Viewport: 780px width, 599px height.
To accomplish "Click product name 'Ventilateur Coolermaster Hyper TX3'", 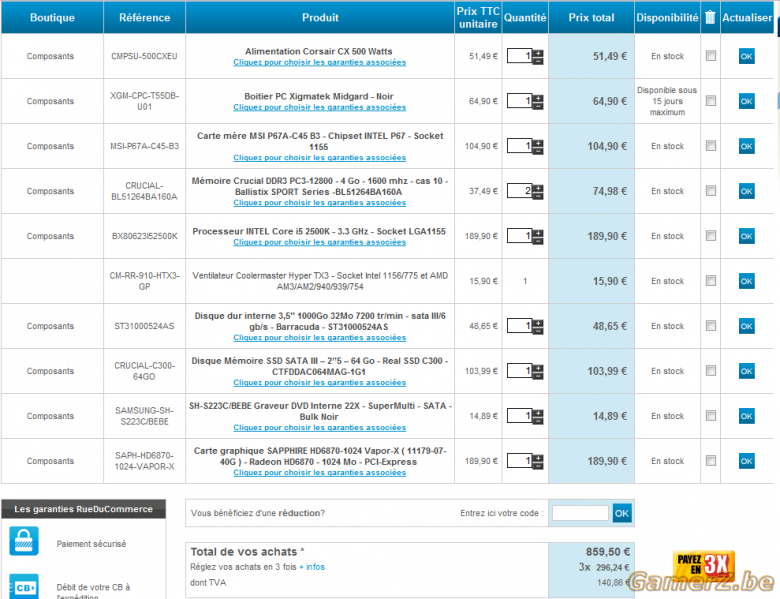I will [320, 281].
